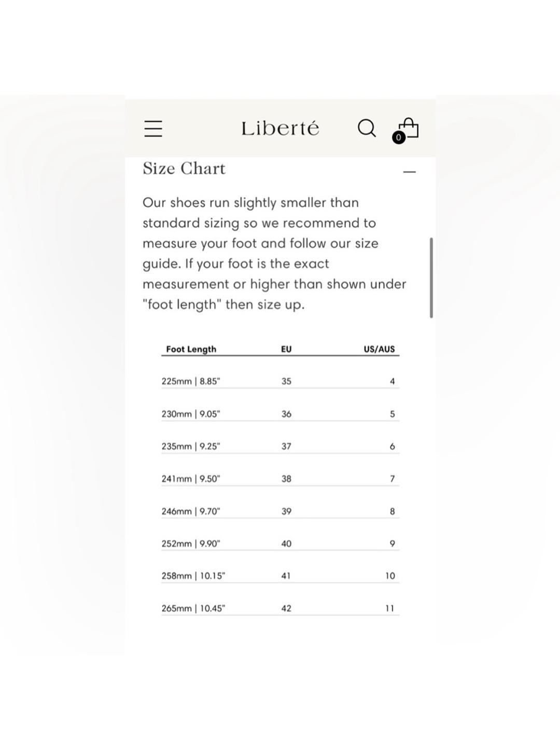Click the US/AUS size 11 value
560x747 pixels.
point(389,608)
